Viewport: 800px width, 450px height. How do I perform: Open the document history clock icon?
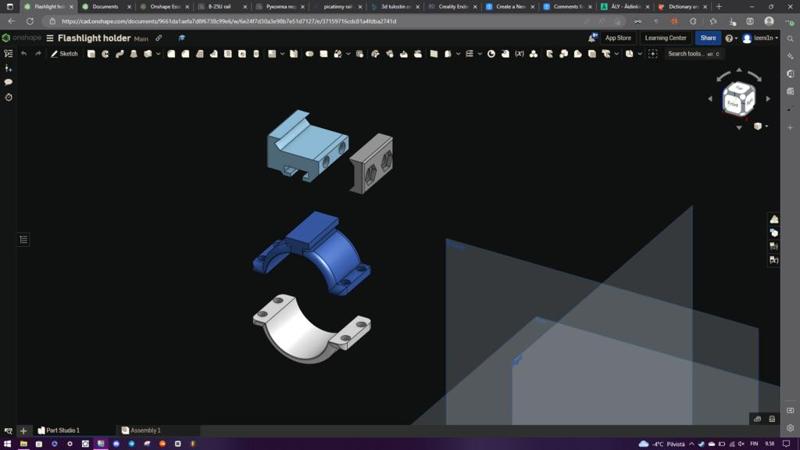[x=8, y=97]
